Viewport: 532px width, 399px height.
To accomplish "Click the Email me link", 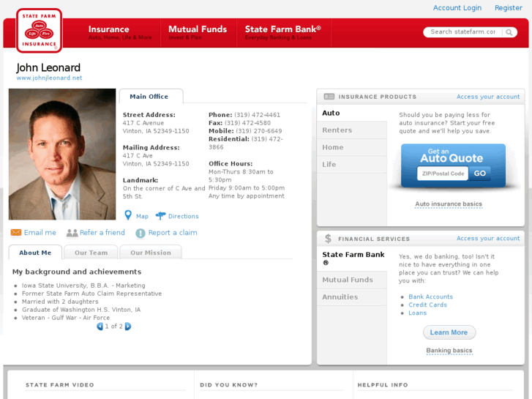I will click(40, 233).
